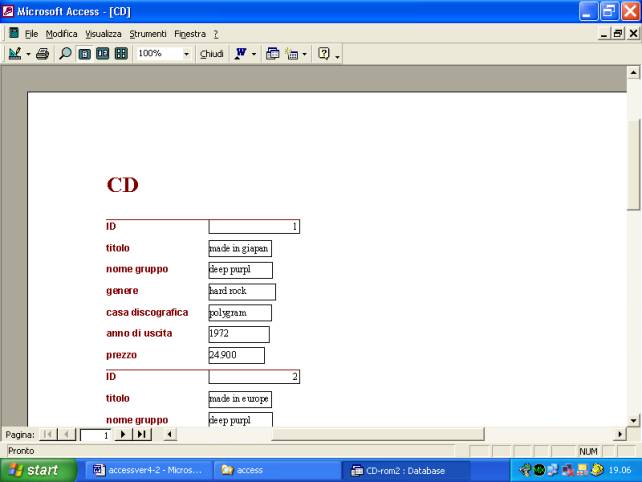The width and height of the screenshot is (642, 482).
Task: Expand the zoom percentage dropdown arrow
Action: pyautogui.click(x=186, y=54)
